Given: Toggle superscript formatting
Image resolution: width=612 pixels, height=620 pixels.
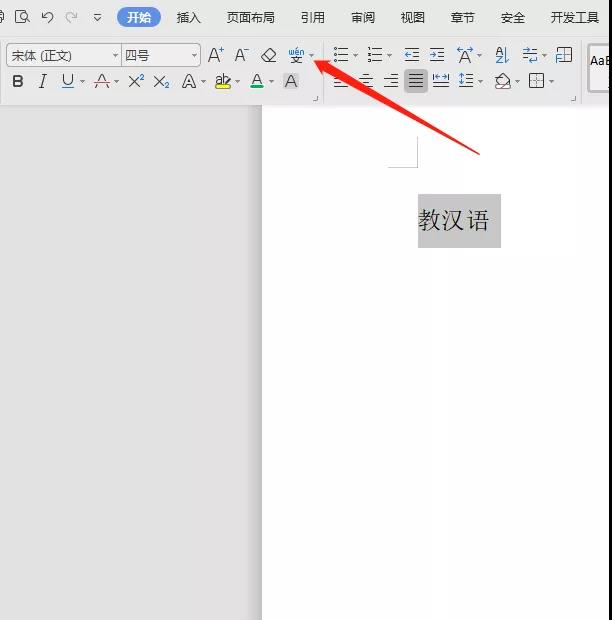Looking at the screenshot, I should [x=136, y=81].
